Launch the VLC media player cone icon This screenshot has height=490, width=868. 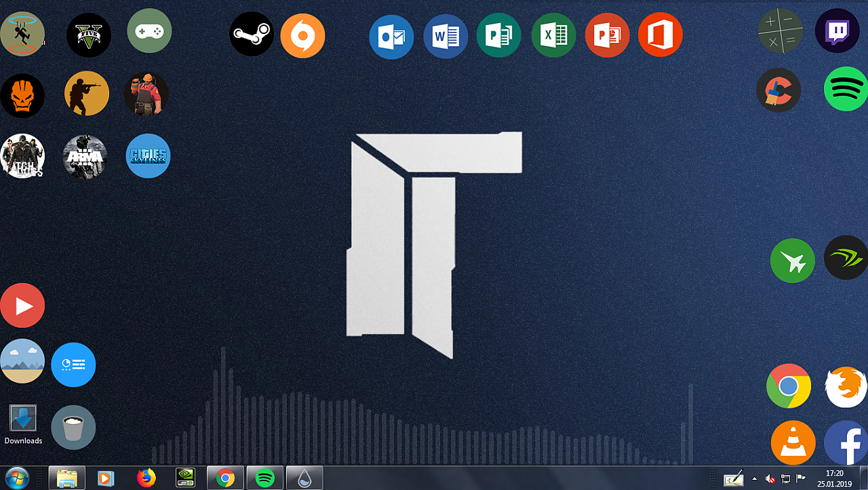[x=793, y=443]
